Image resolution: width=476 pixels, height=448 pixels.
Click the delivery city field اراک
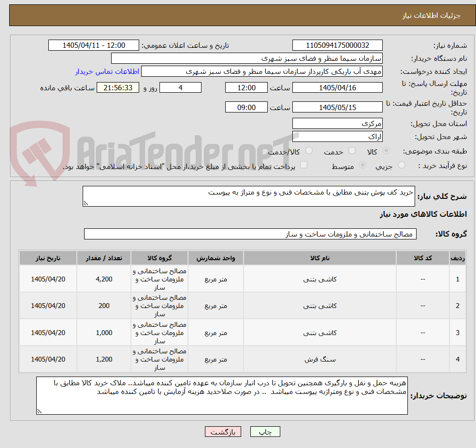click(337, 137)
